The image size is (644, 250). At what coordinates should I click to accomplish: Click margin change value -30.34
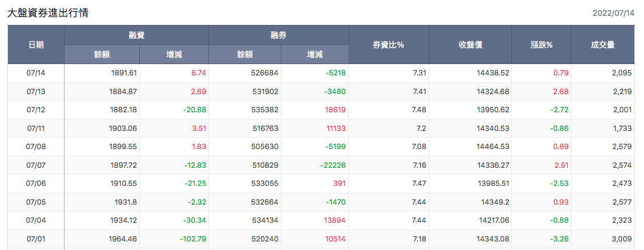194,221
